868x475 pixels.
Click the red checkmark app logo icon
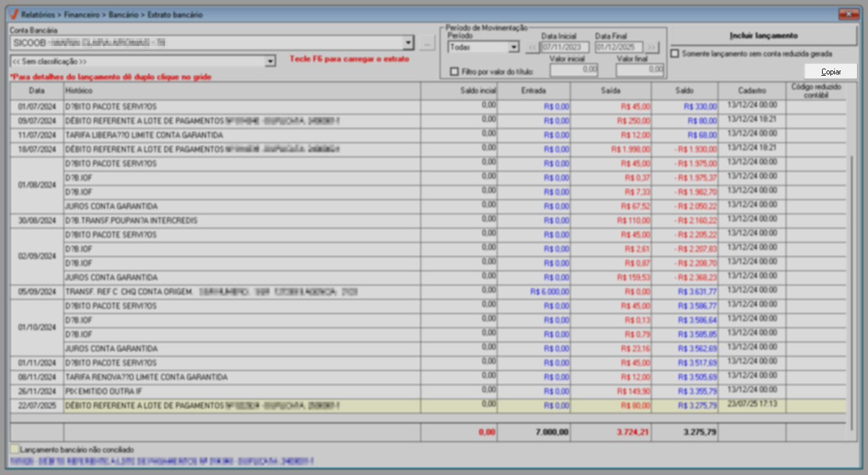(x=12, y=14)
